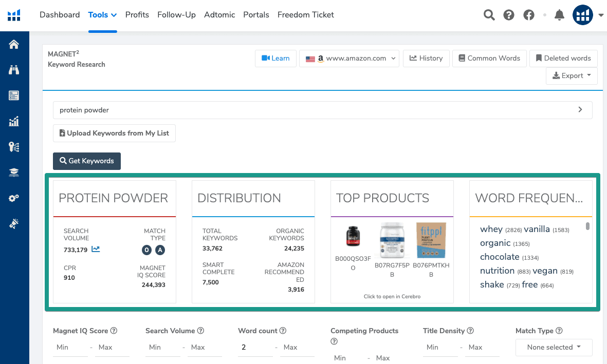
Task: Open Freedom Ticket menu item
Action: (x=305, y=15)
